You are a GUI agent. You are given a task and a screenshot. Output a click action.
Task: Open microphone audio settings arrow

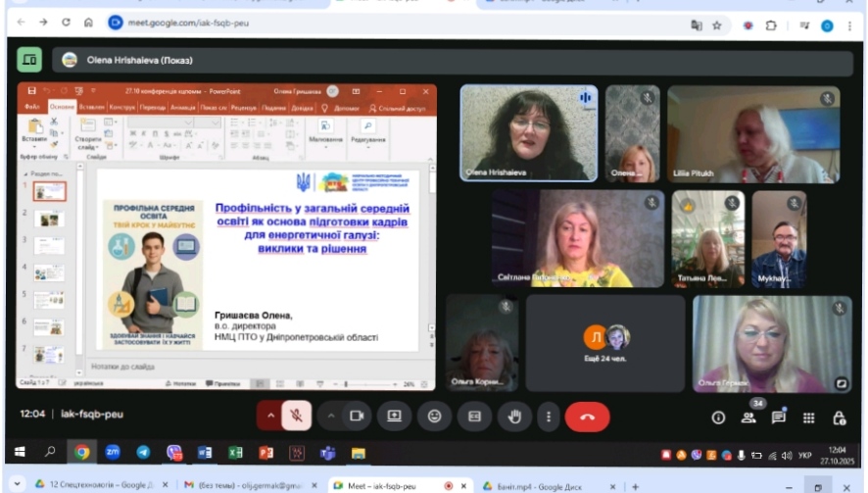pos(270,416)
